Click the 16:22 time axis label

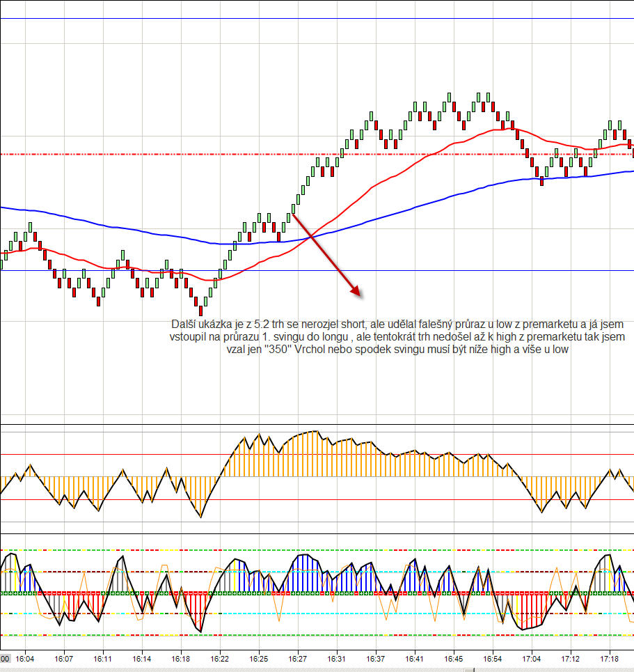pos(220,659)
